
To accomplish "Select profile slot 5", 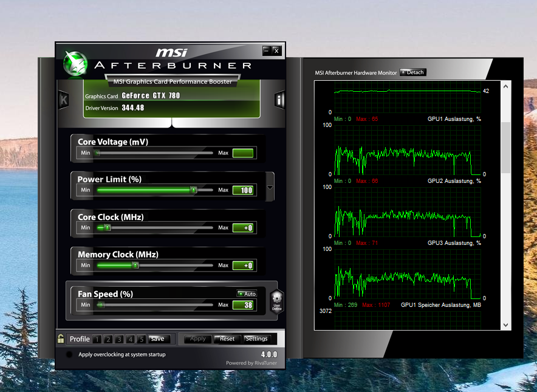I will (x=141, y=339).
